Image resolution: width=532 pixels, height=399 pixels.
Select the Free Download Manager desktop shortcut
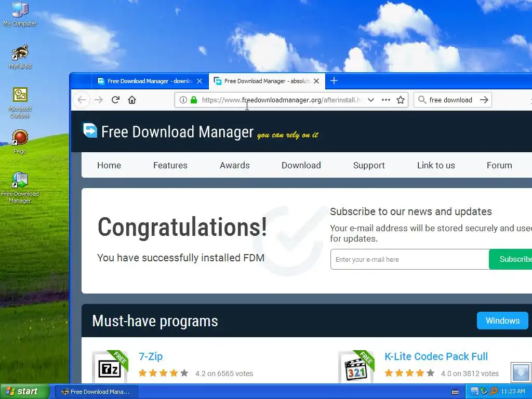[20, 188]
